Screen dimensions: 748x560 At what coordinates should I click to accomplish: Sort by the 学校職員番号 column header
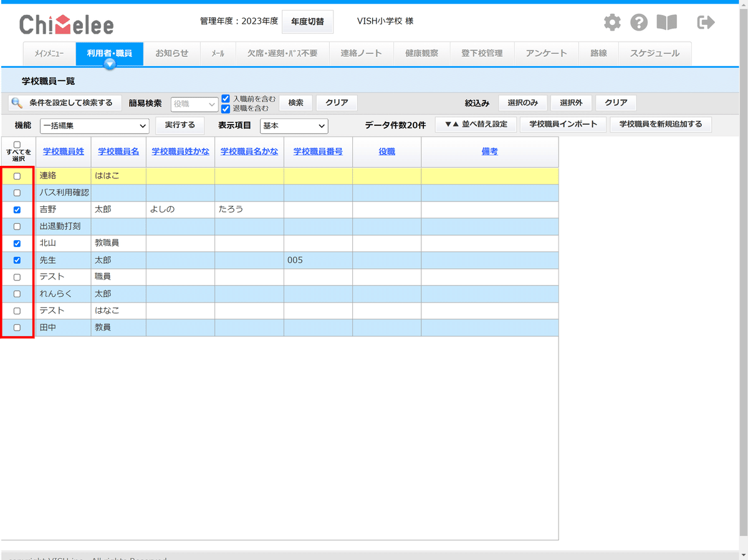318,152
